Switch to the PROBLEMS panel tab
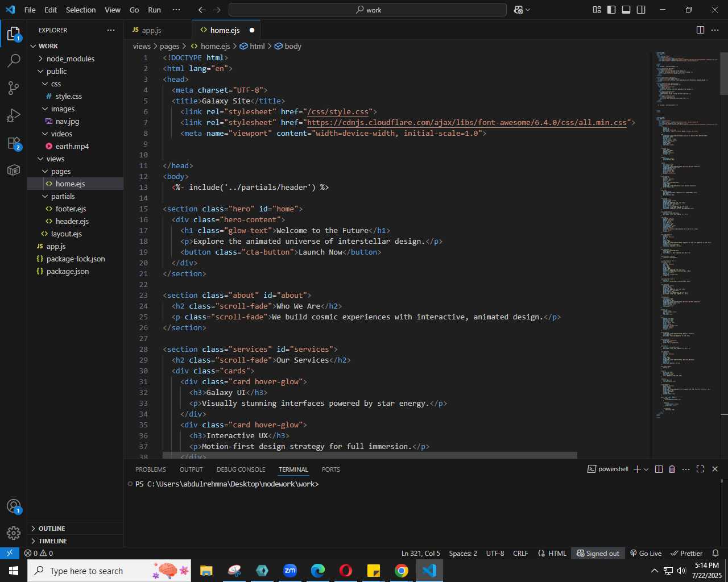 pos(151,469)
